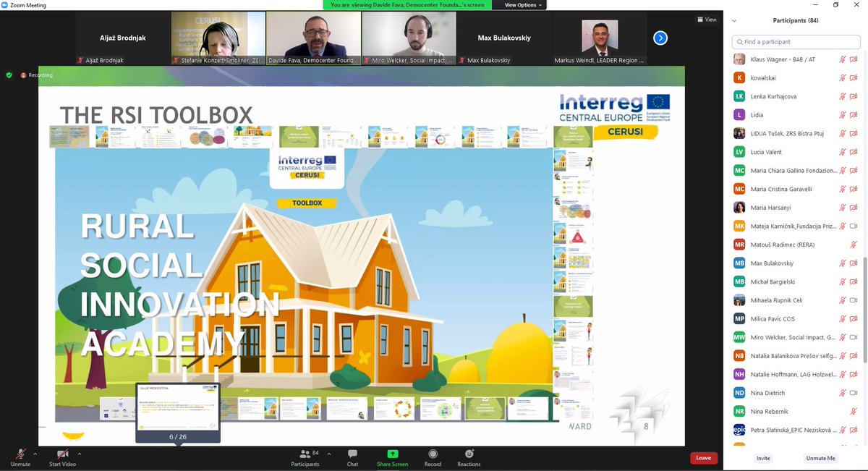Select Aljaž Brodnjak's video tile
The height and width of the screenshot is (471, 868).
(122, 38)
